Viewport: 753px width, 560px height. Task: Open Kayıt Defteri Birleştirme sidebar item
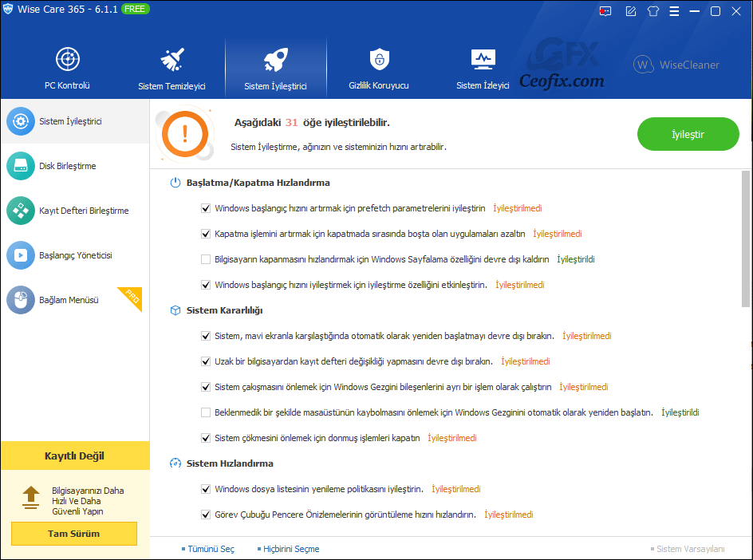pos(75,211)
